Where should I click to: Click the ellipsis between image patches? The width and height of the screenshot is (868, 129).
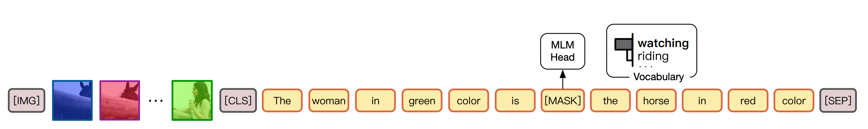point(156,101)
